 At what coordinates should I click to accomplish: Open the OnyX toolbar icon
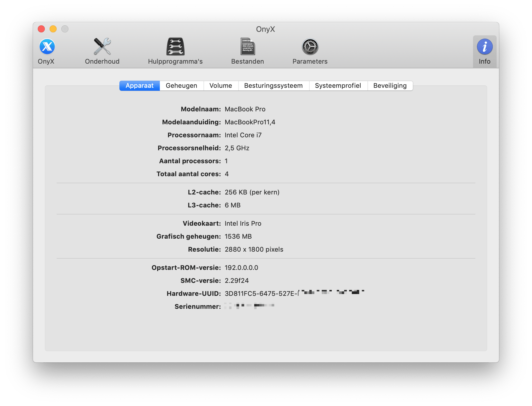click(x=47, y=47)
